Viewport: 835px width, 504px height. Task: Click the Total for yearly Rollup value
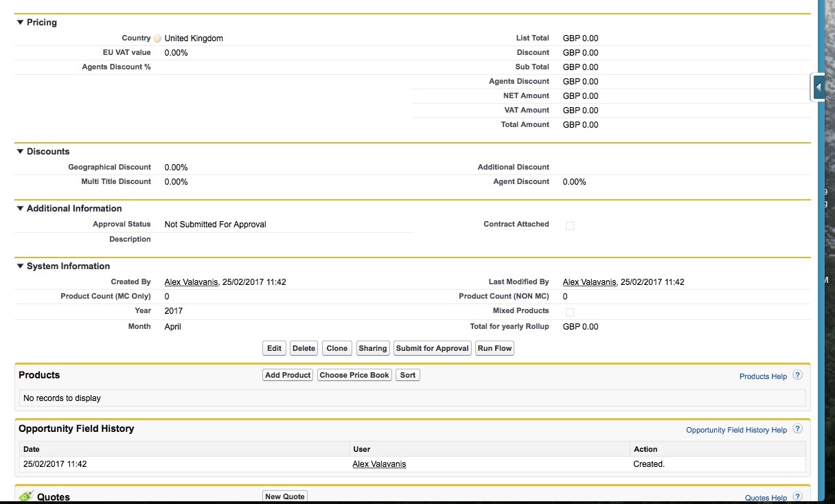[580, 327]
